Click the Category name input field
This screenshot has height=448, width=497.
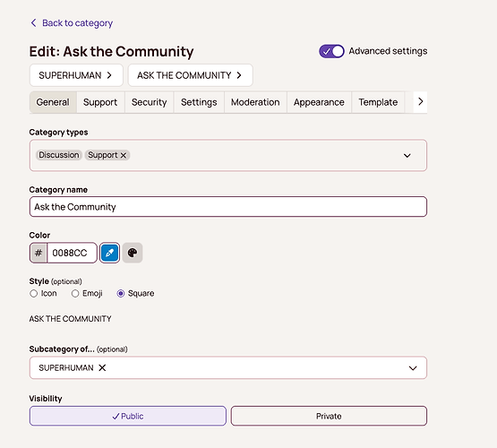pyautogui.click(x=228, y=207)
